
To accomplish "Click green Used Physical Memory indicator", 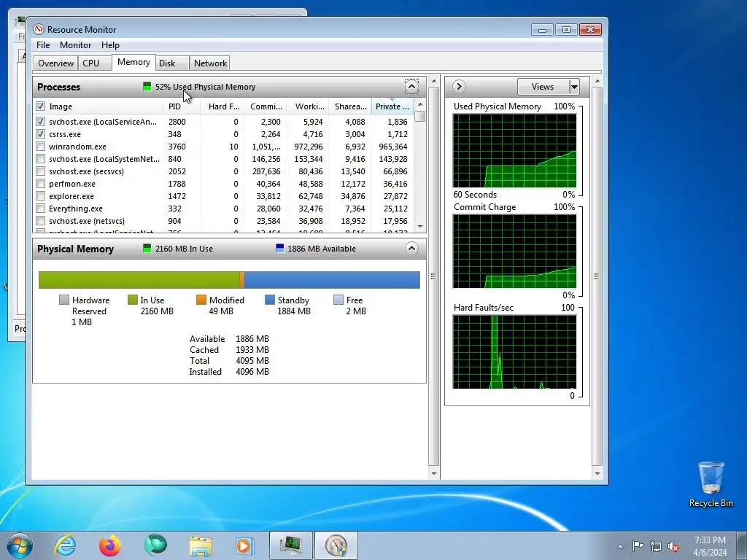I will pos(147,86).
